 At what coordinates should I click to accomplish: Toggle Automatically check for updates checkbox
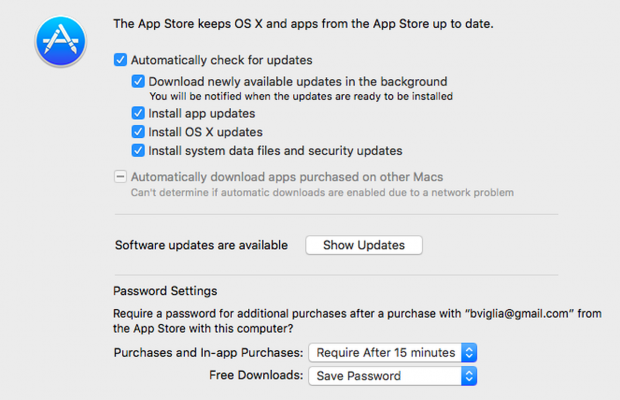[121, 60]
